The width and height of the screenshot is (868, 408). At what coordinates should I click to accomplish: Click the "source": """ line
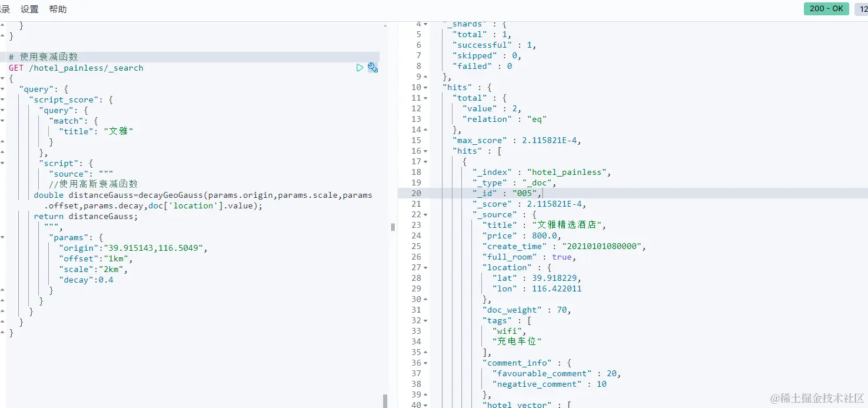pyautogui.click(x=81, y=174)
